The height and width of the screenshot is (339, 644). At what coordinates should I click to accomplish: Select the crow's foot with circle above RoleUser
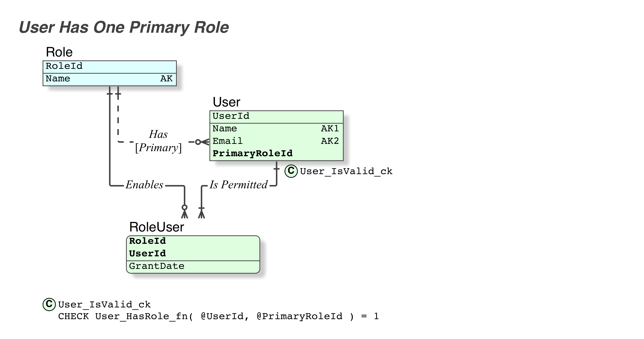(x=184, y=211)
